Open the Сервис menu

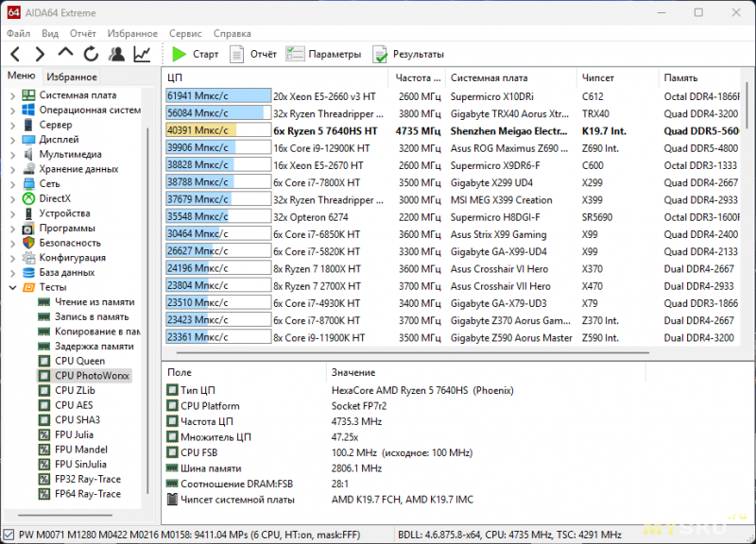click(185, 33)
